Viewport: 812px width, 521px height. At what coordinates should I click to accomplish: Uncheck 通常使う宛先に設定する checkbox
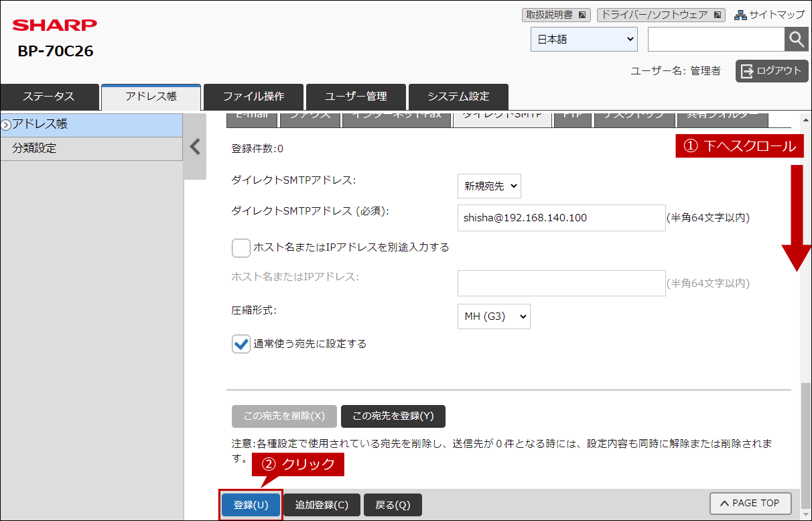coord(241,344)
